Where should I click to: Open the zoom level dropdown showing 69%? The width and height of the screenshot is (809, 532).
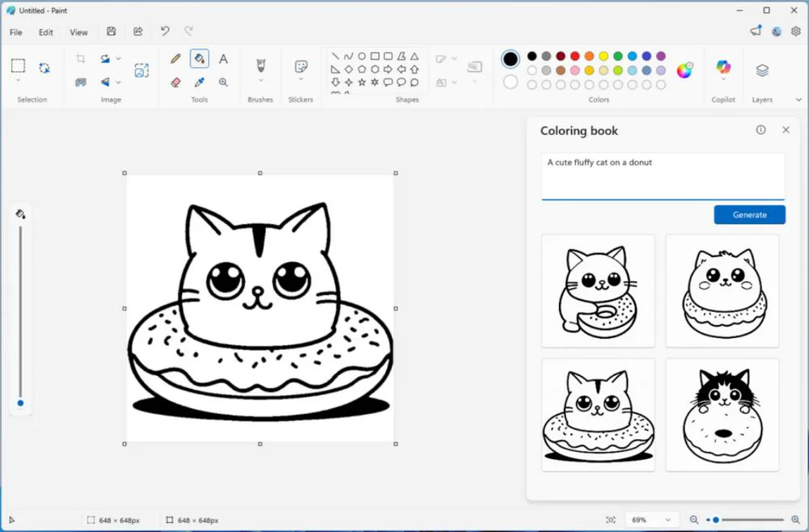(x=652, y=520)
